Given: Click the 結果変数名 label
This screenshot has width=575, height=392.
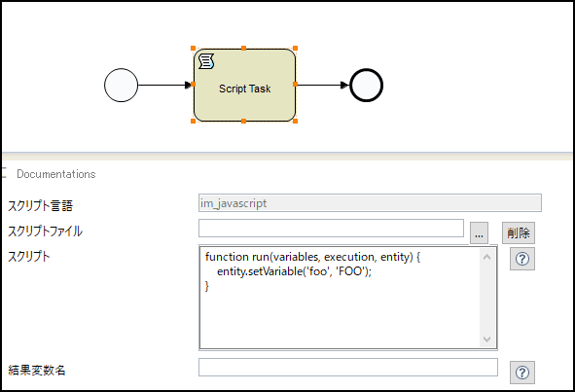Looking at the screenshot, I should (x=37, y=371).
